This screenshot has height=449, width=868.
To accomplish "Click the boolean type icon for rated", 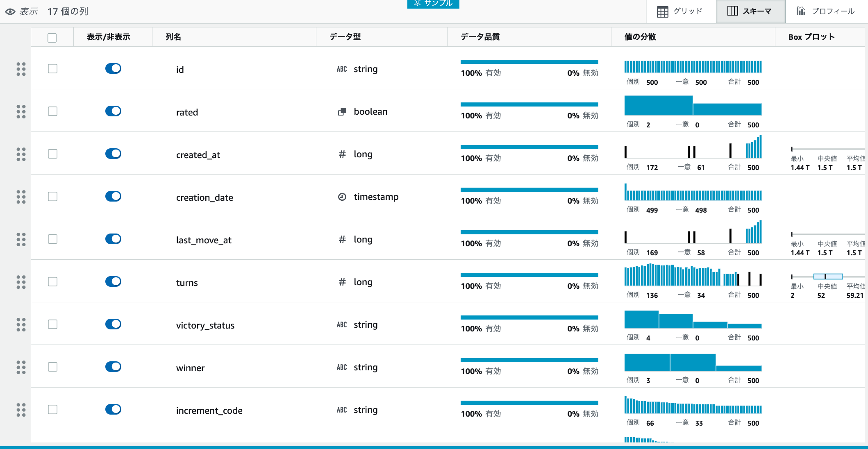I will (x=342, y=112).
